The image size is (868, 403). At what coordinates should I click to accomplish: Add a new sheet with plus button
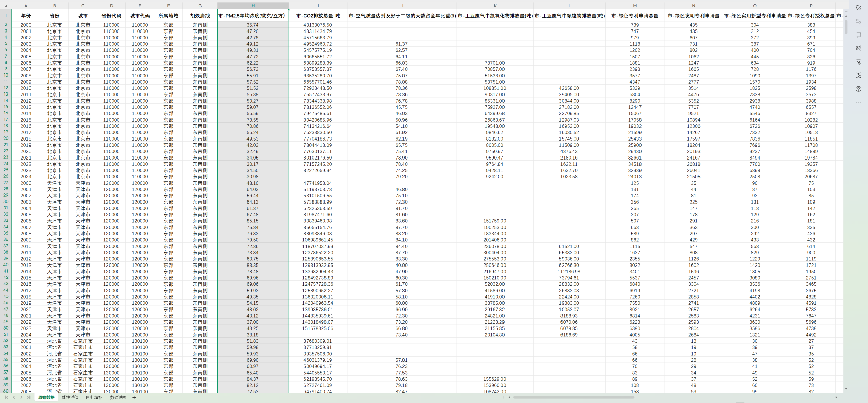coord(134,397)
